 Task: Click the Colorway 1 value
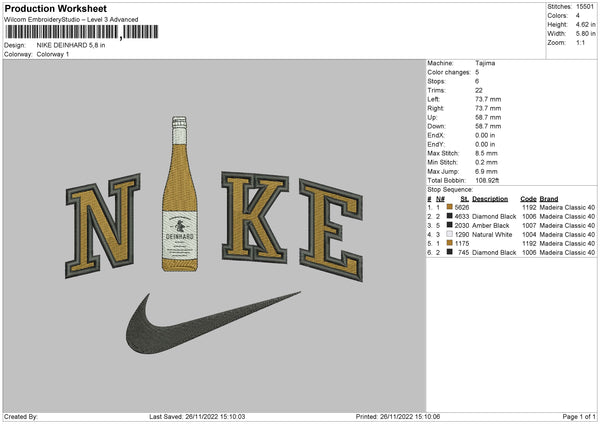pyautogui.click(x=53, y=54)
